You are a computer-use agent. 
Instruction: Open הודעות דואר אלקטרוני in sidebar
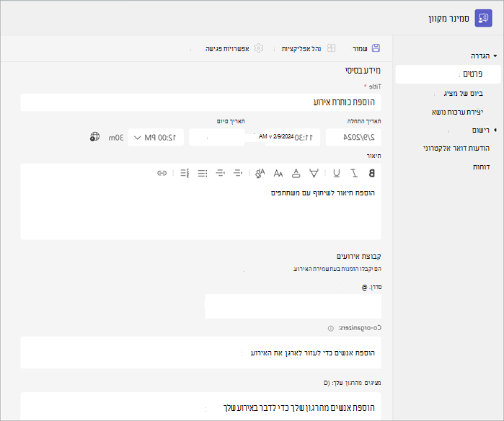[x=456, y=149]
